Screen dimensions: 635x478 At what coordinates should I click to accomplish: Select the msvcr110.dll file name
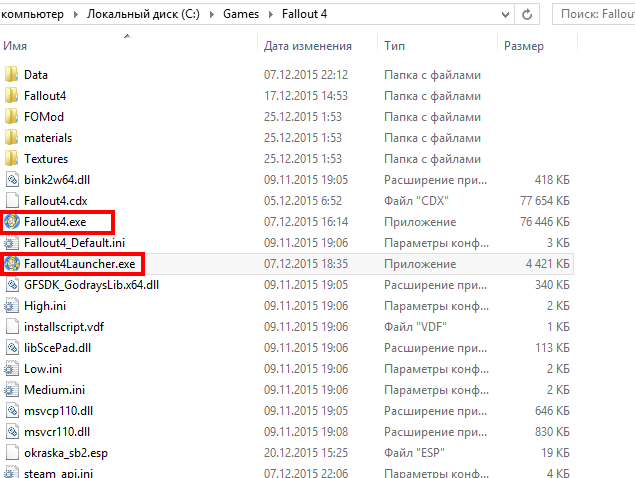tap(57, 433)
